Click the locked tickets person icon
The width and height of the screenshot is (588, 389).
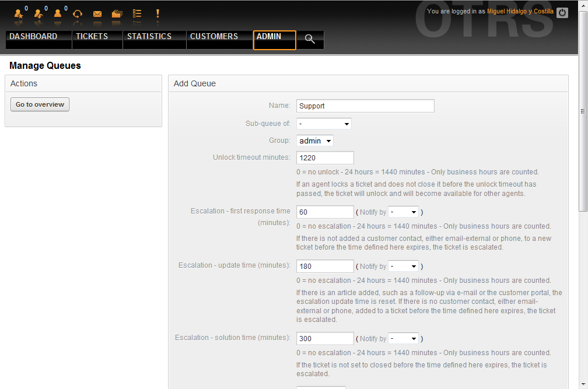(x=58, y=13)
